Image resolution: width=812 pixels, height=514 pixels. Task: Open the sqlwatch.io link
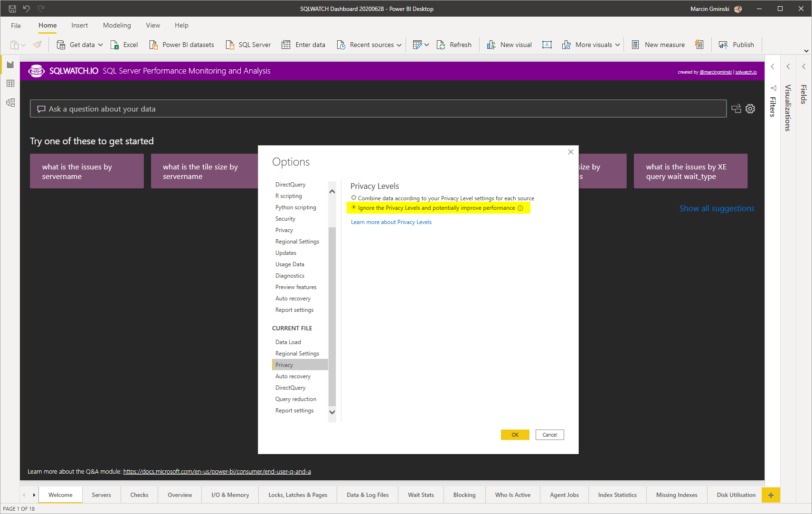[746, 72]
